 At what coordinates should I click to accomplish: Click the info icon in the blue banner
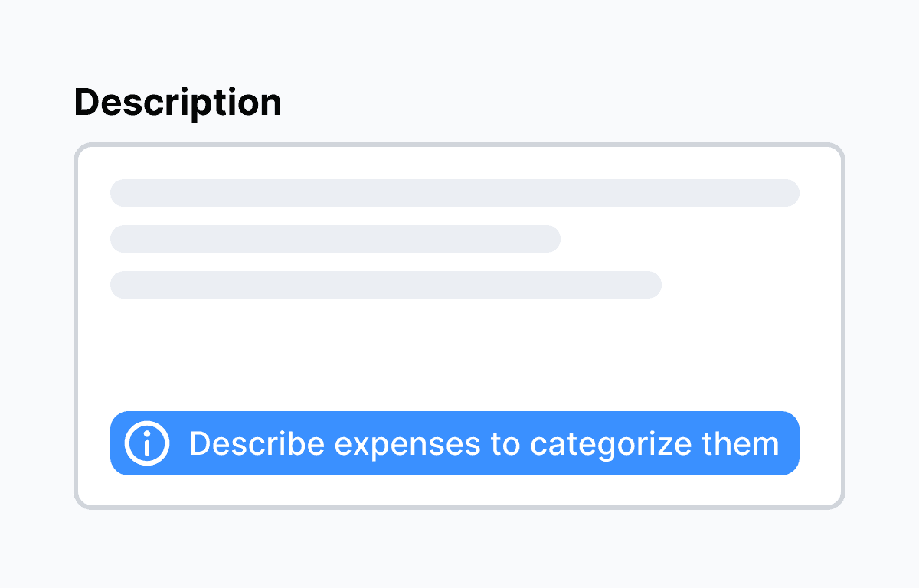[146, 443]
